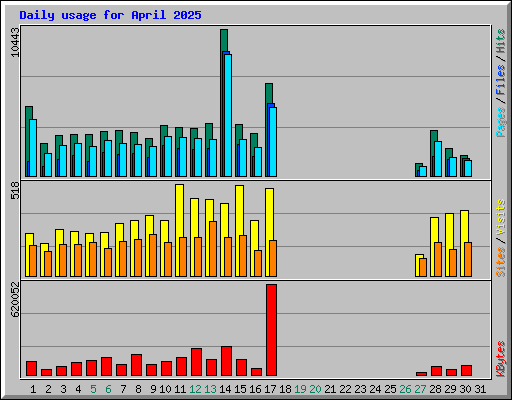Click the orange Sites bar for day 28
512x400 pixels.
pyautogui.click(x=438, y=259)
